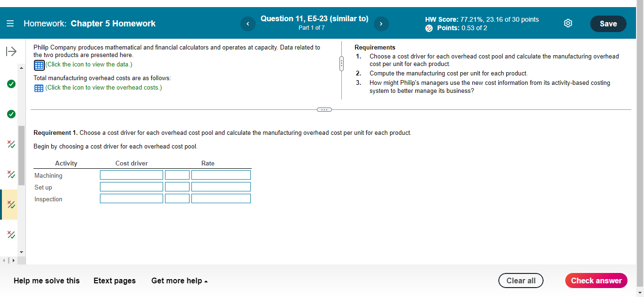Click the Save button
The width and height of the screenshot is (644, 297).
click(608, 23)
